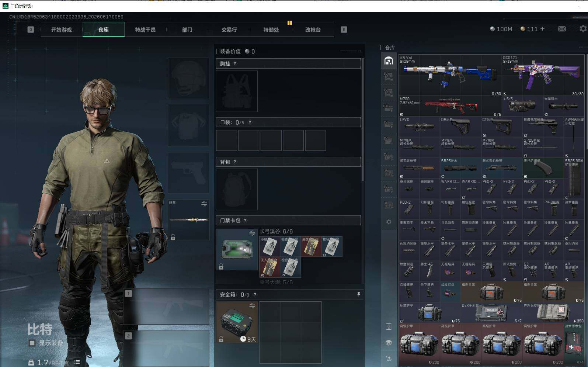Click the empty helmet equipment slot

pos(188,78)
